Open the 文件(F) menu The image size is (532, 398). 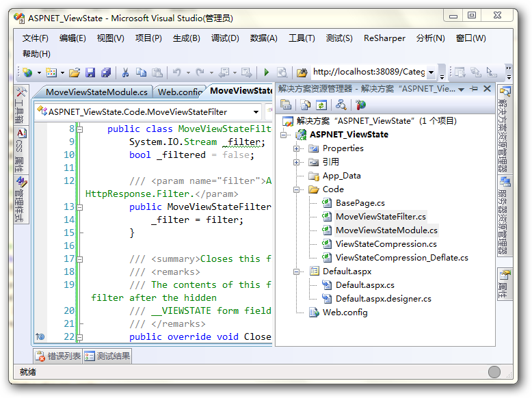coord(36,38)
